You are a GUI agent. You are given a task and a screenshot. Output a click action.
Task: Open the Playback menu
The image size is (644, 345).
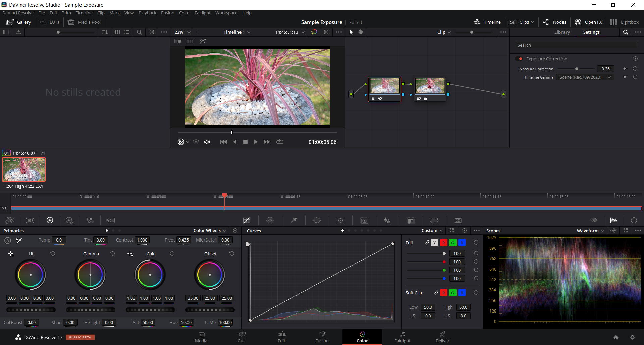coord(147,13)
